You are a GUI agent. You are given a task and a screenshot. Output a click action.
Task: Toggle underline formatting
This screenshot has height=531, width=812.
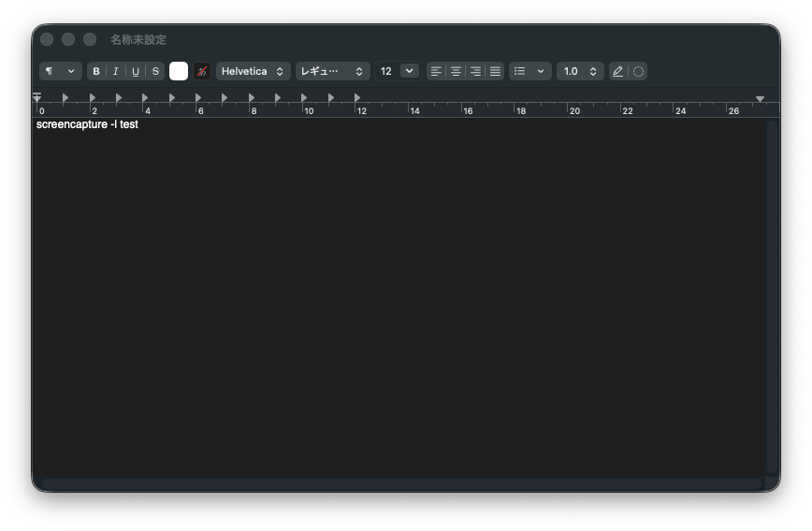point(136,71)
